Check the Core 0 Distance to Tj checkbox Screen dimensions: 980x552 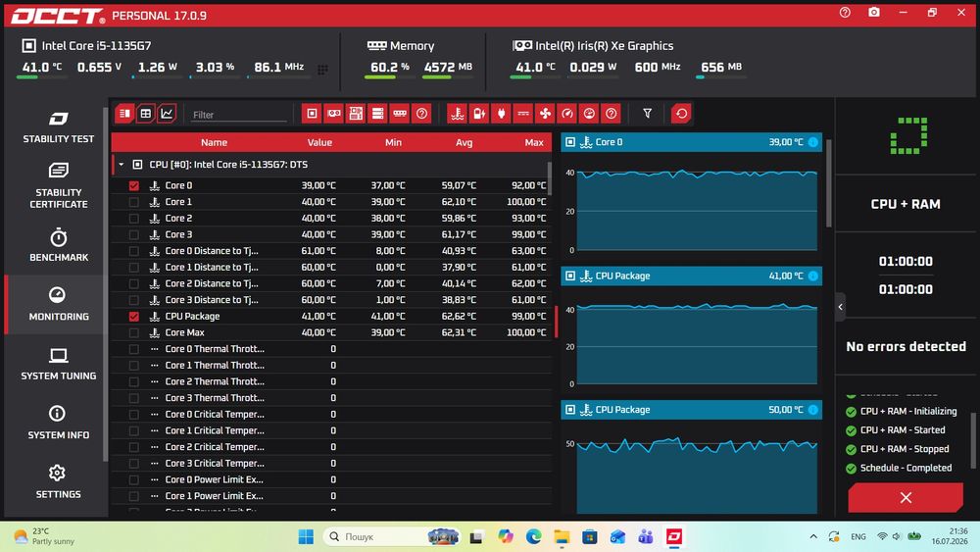click(133, 251)
